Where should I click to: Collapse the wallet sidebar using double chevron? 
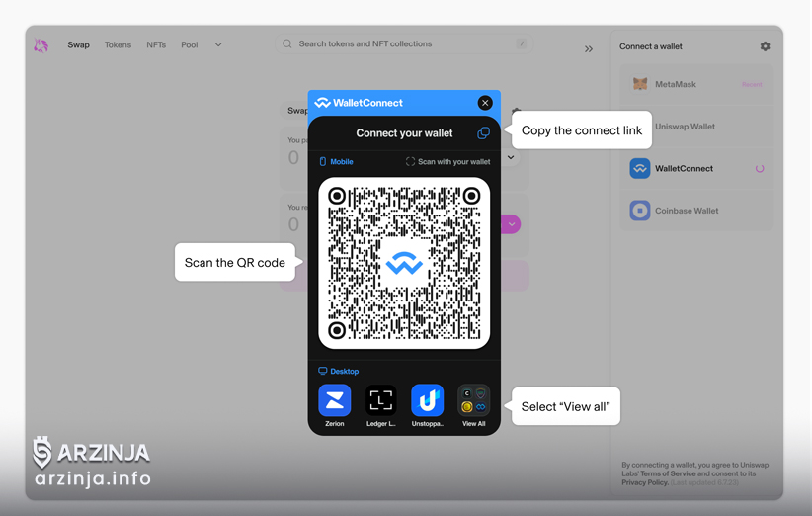[x=589, y=49]
